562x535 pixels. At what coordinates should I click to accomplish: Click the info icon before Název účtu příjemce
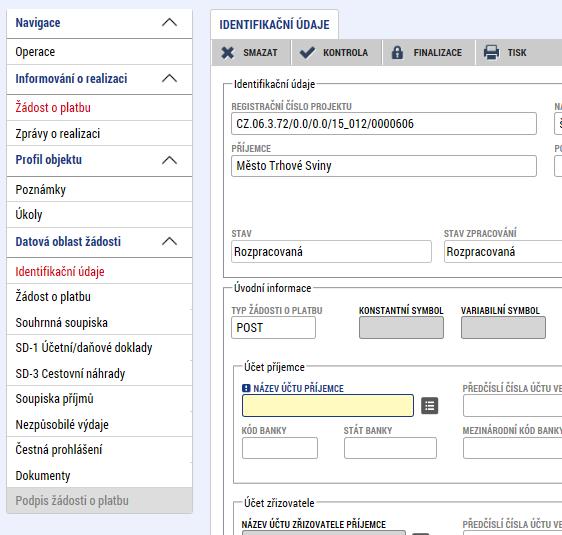246,388
